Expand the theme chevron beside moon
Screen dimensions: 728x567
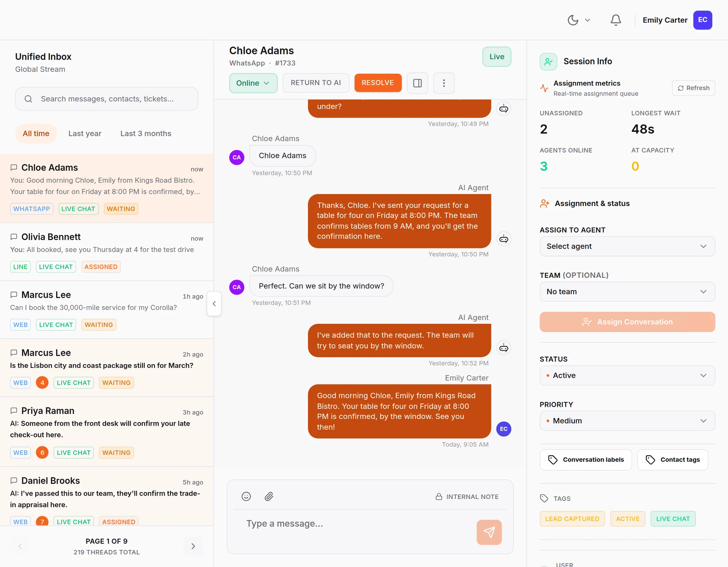(x=587, y=20)
